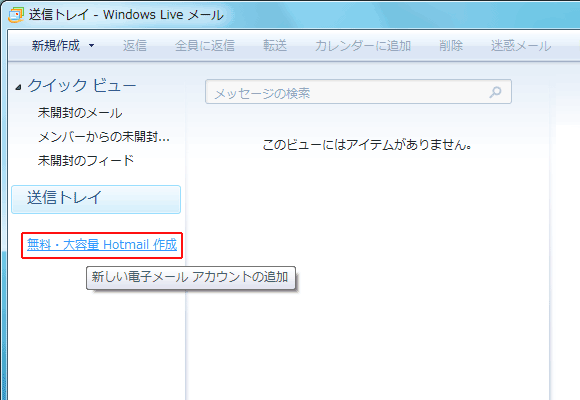Click the クイック ビュー header label
The width and height of the screenshot is (580, 400).
82,85
